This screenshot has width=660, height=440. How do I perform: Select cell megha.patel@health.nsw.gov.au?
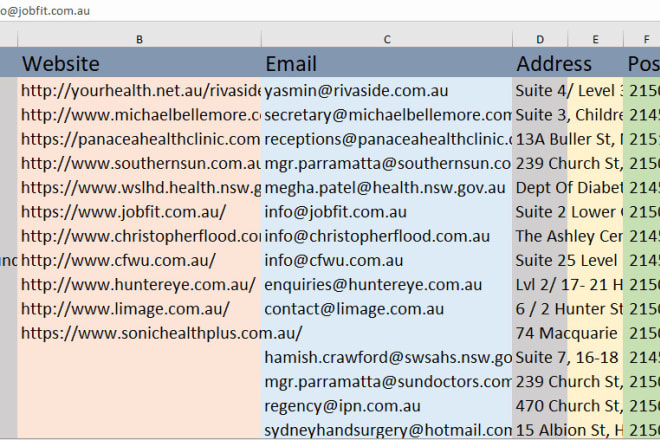[387, 188]
